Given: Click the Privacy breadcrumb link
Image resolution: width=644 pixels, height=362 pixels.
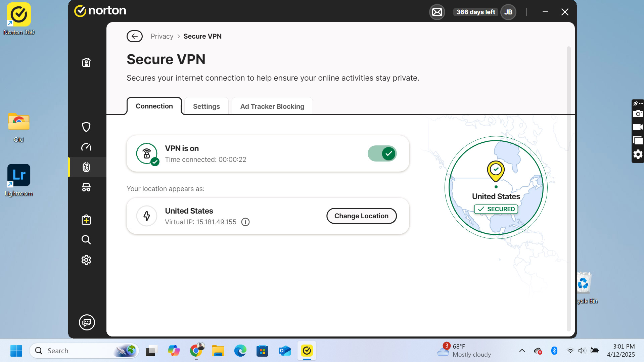Looking at the screenshot, I should (162, 36).
